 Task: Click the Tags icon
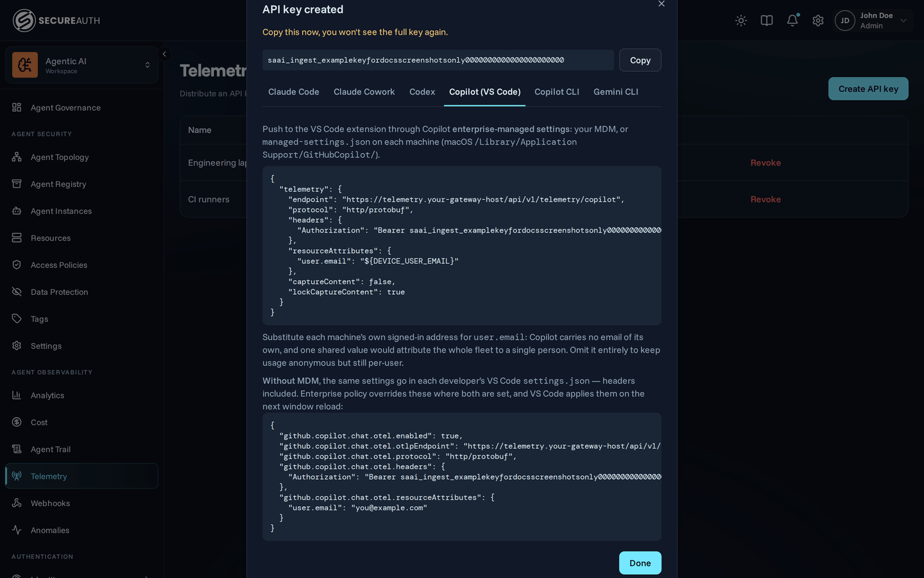(17, 319)
